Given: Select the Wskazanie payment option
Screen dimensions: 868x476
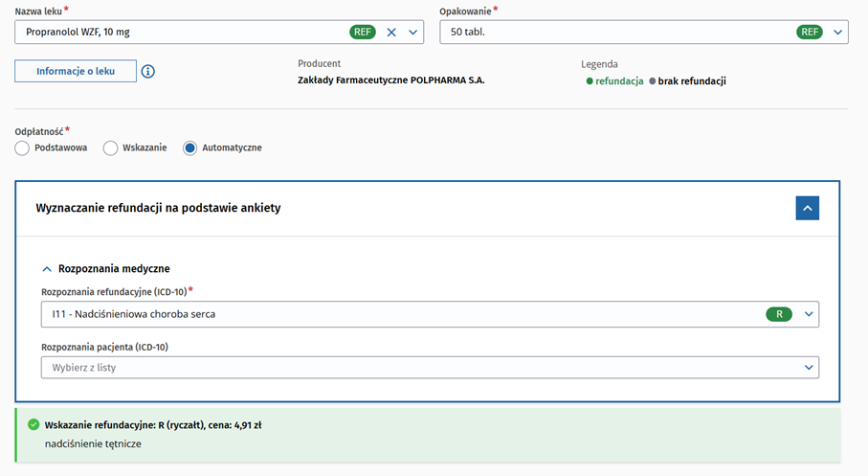Looking at the screenshot, I should coord(111,148).
